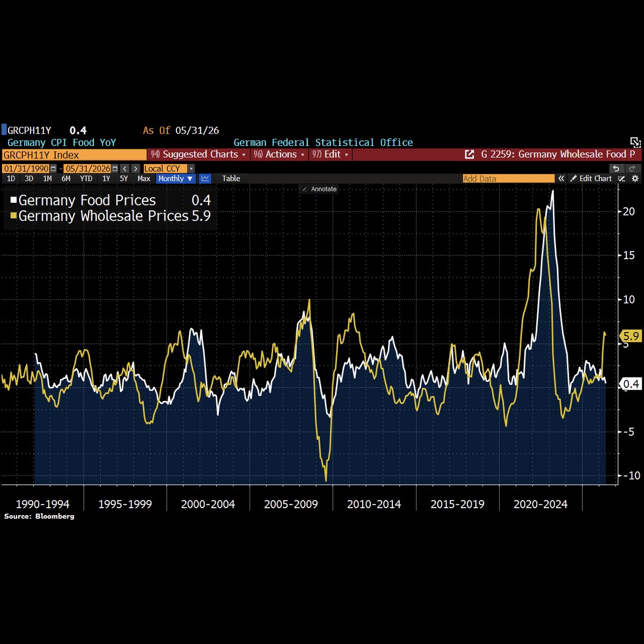The image size is (644, 644).
Task: Click the undo arrow icon
Action: pos(616,169)
